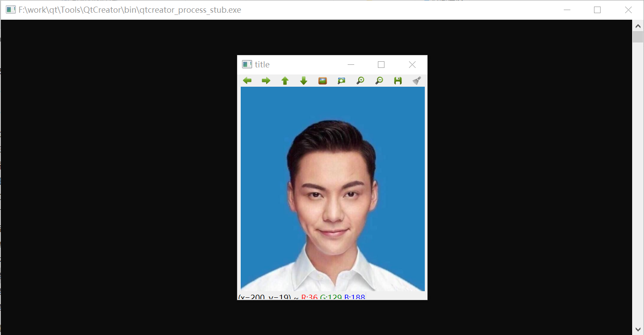Pan the image up with the up arrow
Viewport: 644px width, 335px height.
coord(285,81)
